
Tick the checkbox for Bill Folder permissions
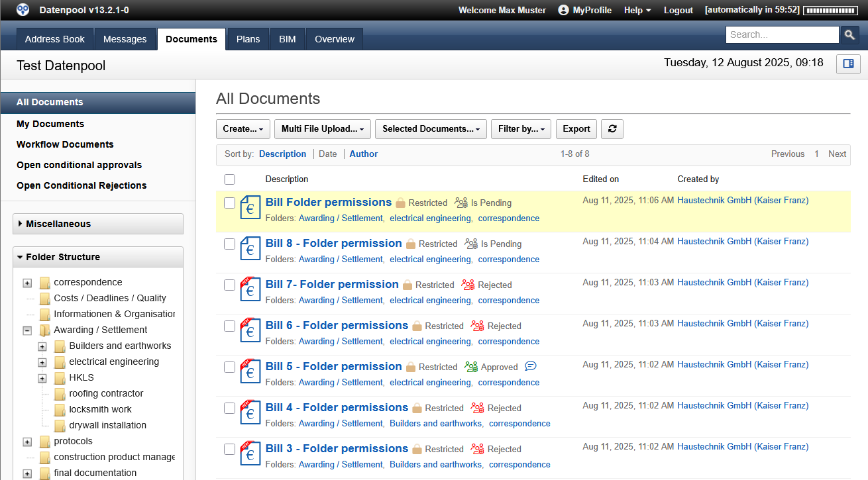coord(229,203)
